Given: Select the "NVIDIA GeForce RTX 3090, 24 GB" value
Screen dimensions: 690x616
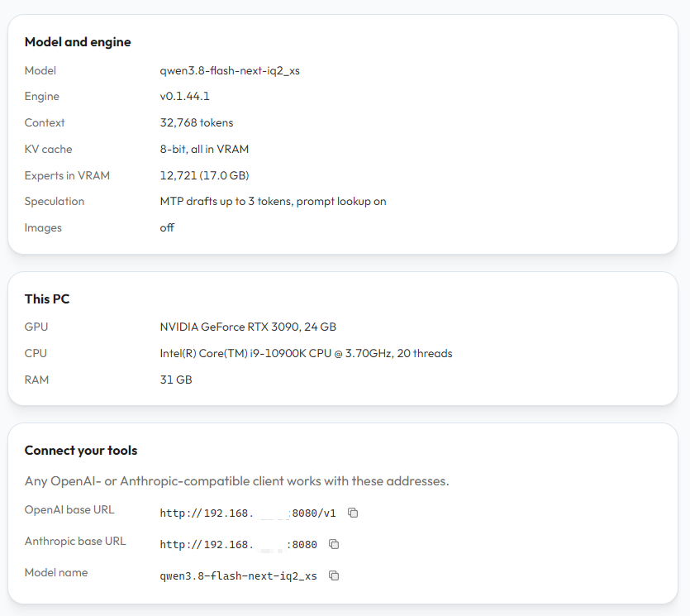Looking at the screenshot, I should click(x=248, y=327).
